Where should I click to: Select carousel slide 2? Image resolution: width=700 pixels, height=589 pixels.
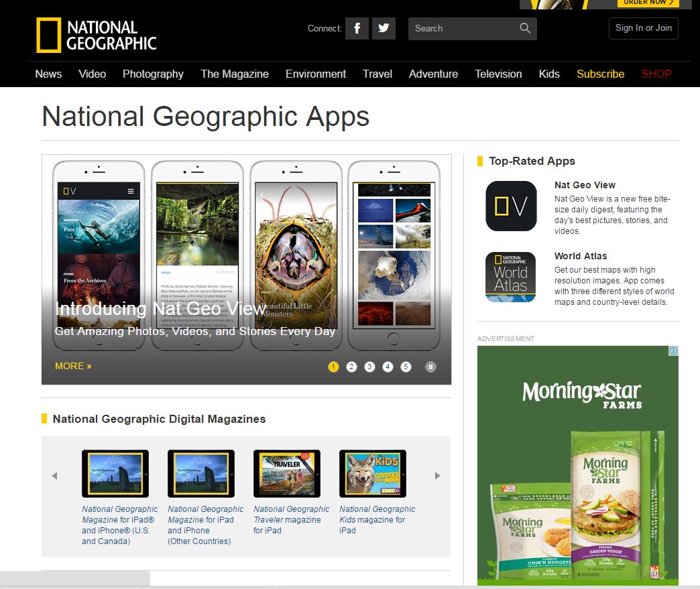pos(351,367)
